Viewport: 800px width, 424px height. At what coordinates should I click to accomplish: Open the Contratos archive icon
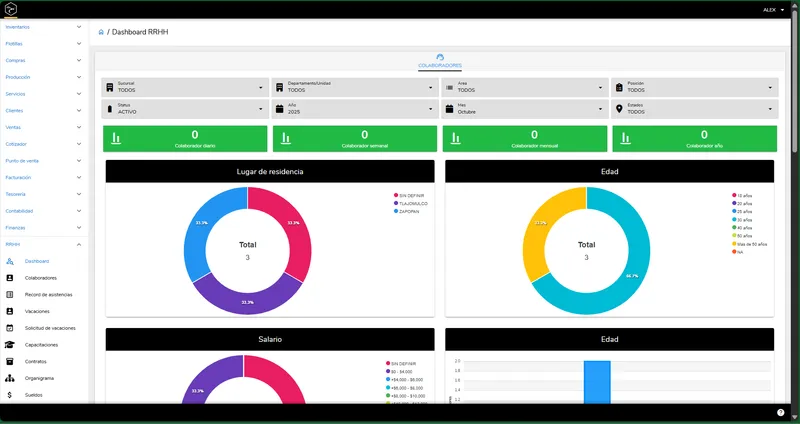(9, 361)
